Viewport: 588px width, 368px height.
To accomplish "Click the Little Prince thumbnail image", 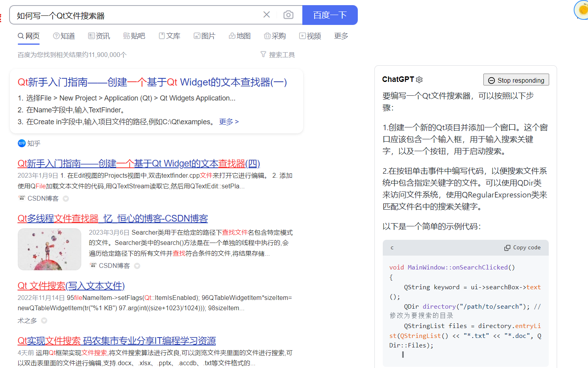I will pyautogui.click(x=50, y=249).
